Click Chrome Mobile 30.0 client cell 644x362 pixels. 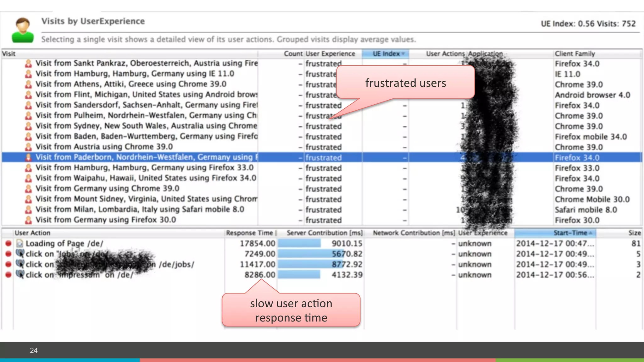click(592, 199)
